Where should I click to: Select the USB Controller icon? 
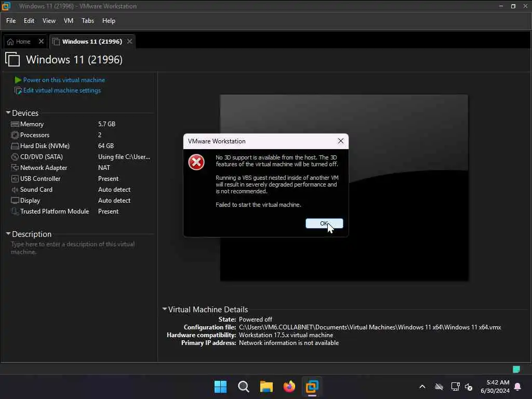coord(15,179)
